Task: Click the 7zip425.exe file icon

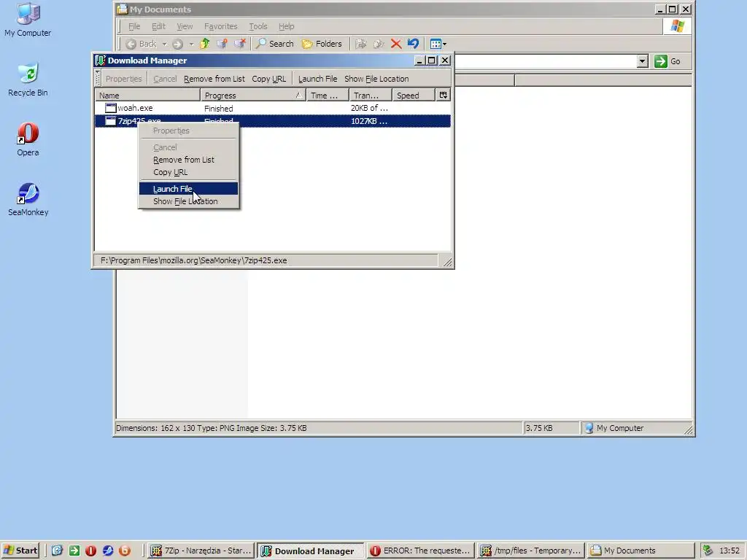Action: click(111, 121)
